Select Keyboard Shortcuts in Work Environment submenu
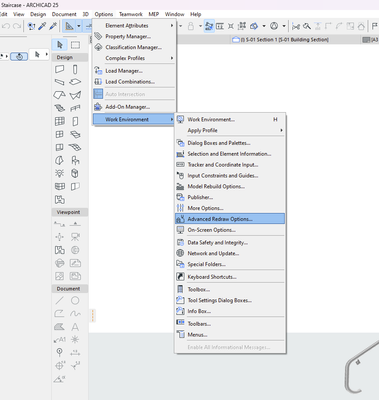This screenshot has width=379, height=400. click(230, 277)
